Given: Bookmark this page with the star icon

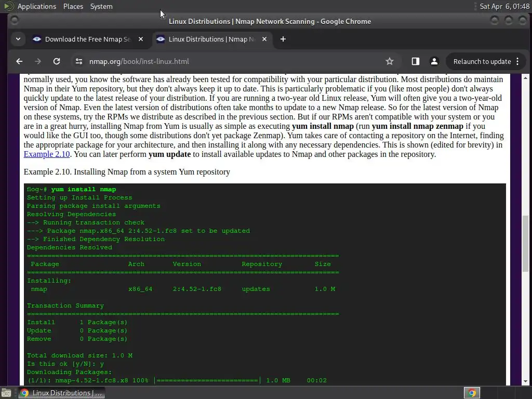Looking at the screenshot, I should (x=390, y=61).
